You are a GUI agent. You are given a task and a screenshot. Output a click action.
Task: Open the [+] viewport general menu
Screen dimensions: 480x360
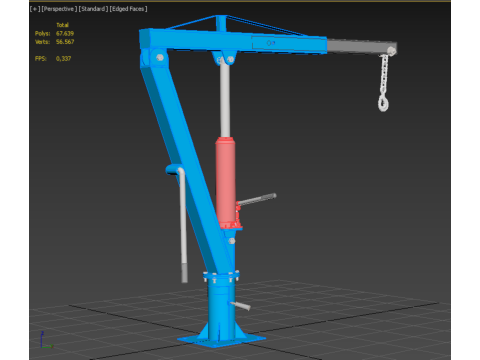pyautogui.click(x=35, y=9)
